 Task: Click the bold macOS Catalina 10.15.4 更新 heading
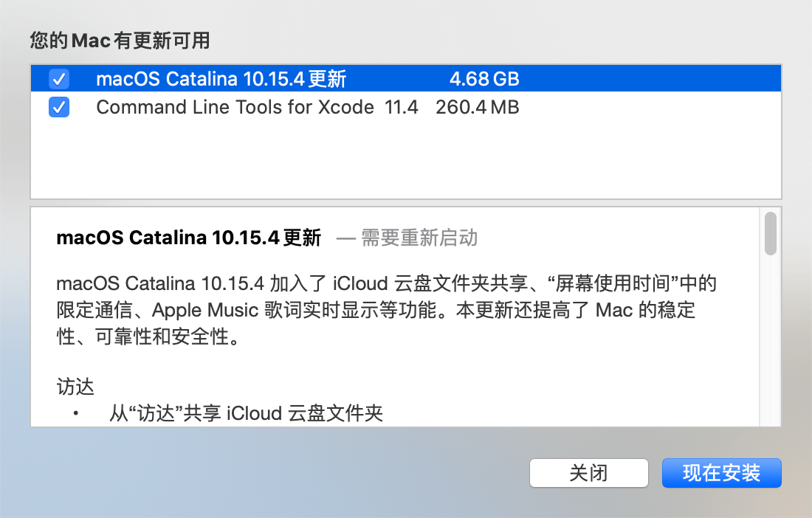tap(188, 238)
